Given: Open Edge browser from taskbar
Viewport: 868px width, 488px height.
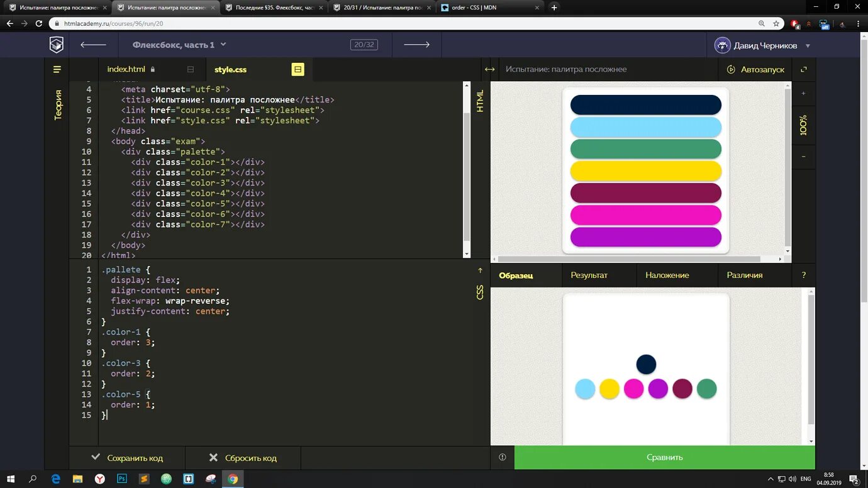Looking at the screenshot, I should tap(56, 479).
